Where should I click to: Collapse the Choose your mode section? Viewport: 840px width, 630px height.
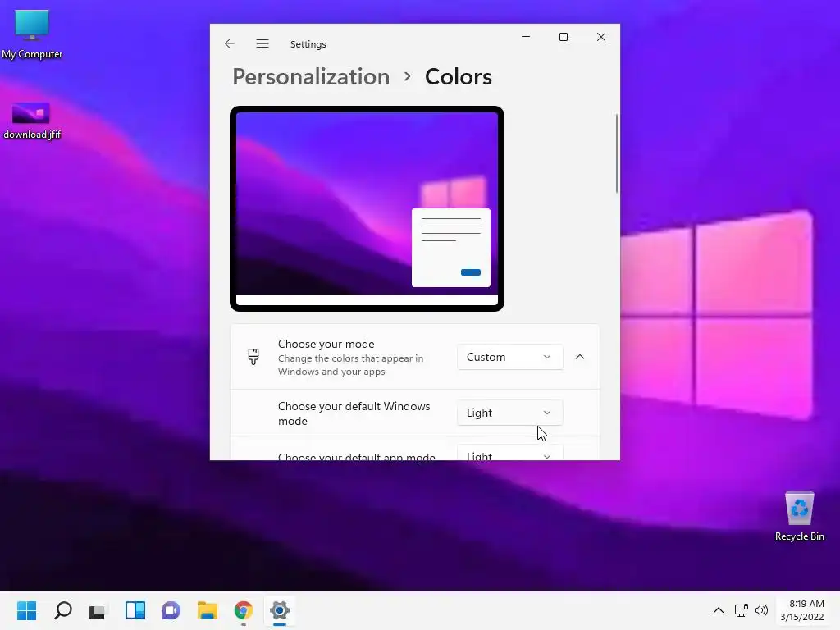pyautogui.click(x=580, y=357)
